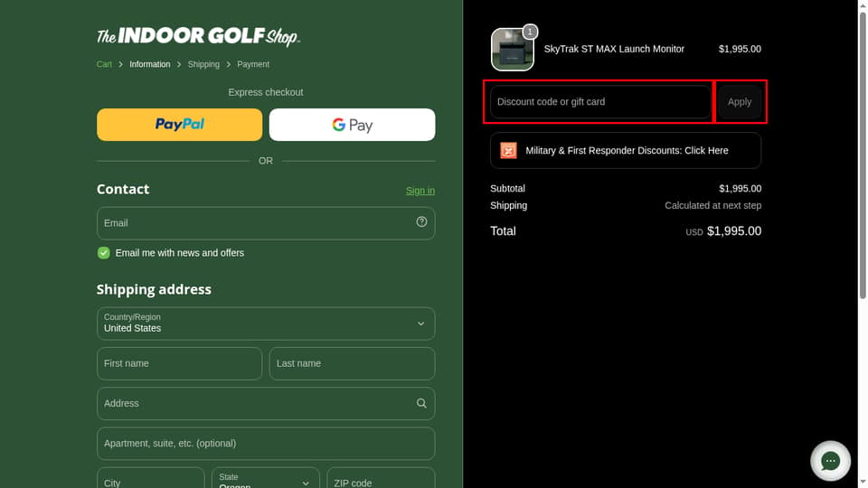Click the Subtotal label

click(x=507, y=189)
